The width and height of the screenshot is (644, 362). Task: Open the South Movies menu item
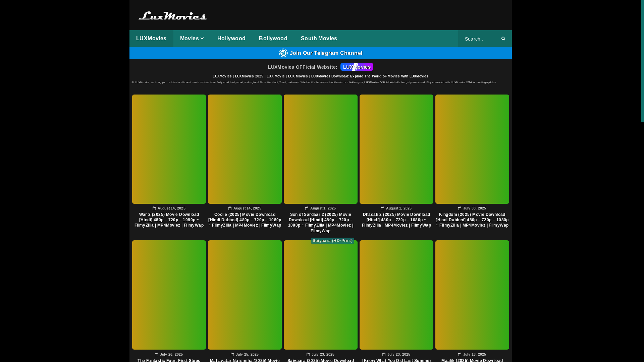coord(319,39)
